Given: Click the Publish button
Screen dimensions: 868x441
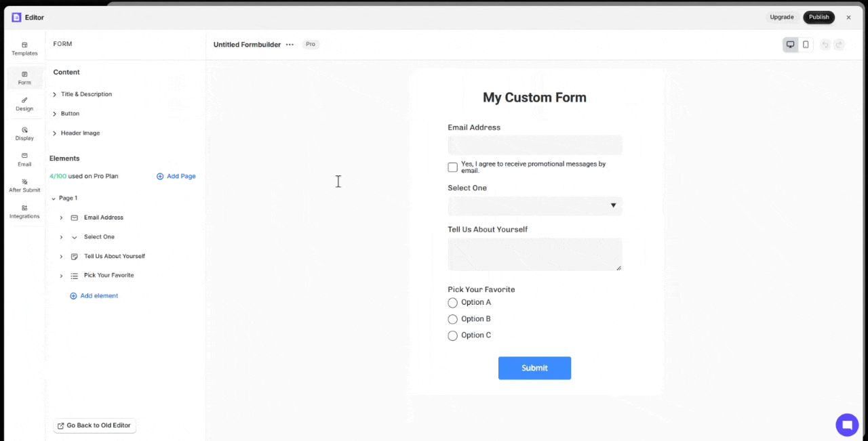Looking at the screenshot, I should pos(818,18).
